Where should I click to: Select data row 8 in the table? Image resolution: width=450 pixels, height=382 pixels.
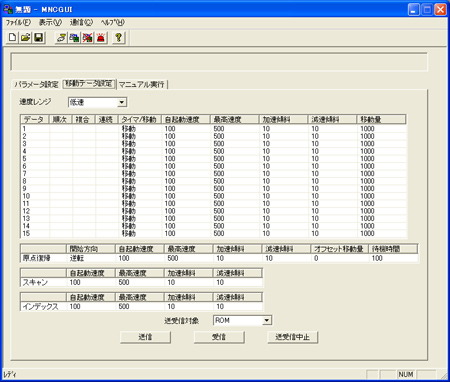pos(213,181)
